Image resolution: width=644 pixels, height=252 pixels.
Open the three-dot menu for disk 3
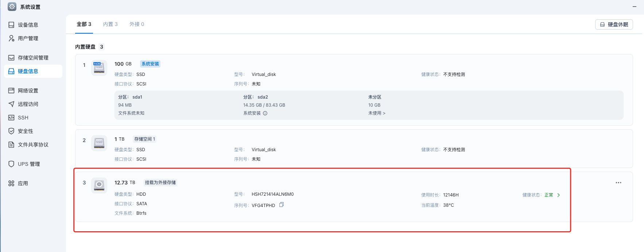click(618, 183)
